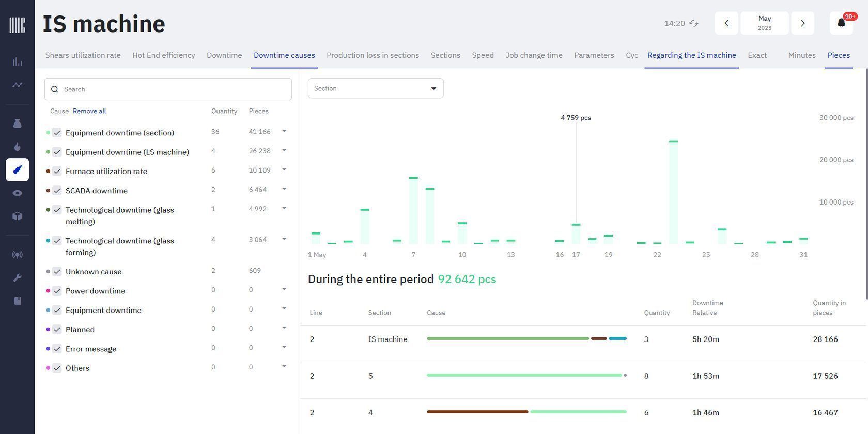Click the vertical scrollbar on the right edge
868x434 pixels.
click(866, 183)
